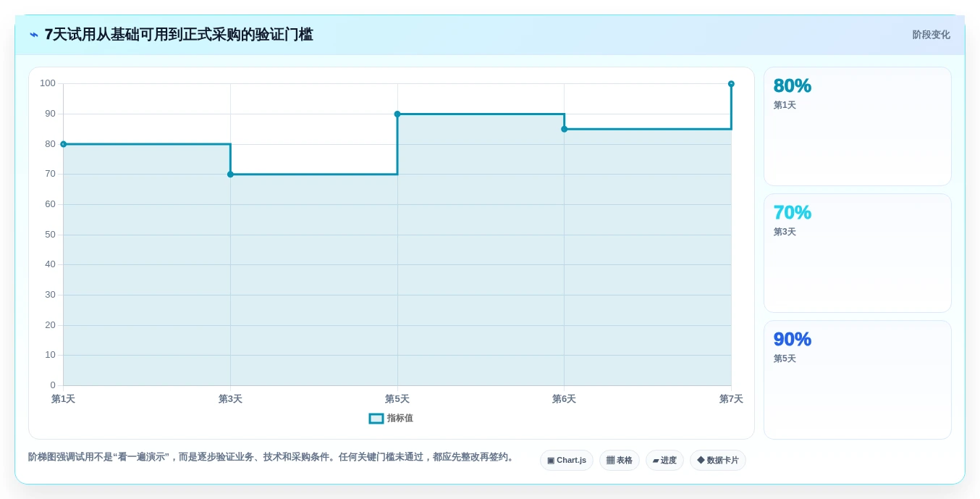
Task: Click the 第5天 x-axis label
Action: (x=397, y=399)
